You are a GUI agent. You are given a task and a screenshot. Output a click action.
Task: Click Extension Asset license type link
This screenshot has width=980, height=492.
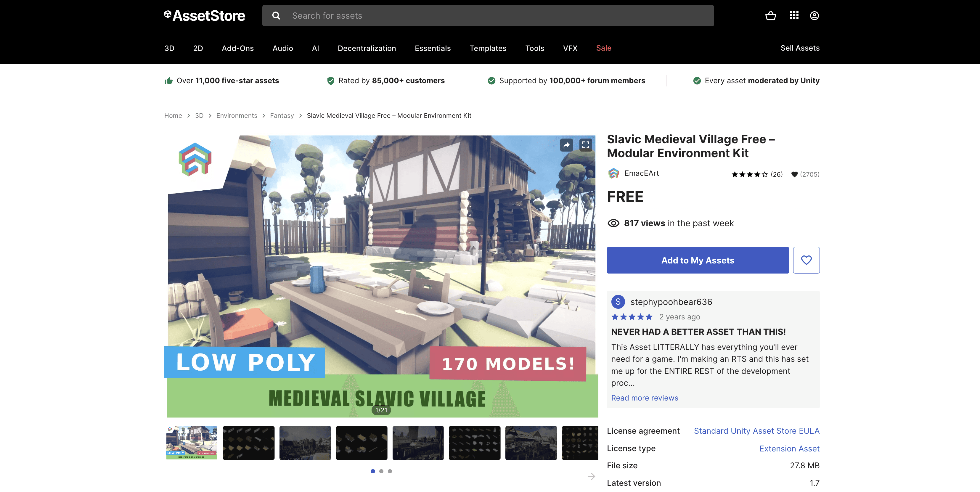[789, 448]
